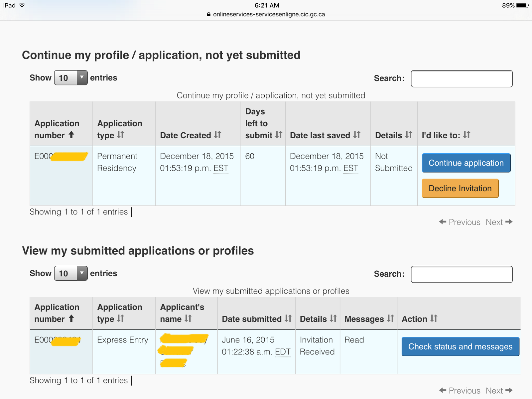This screenshot has width=532, height=399.
Task: Click Check status and messages button
Action: pos(460,346)
